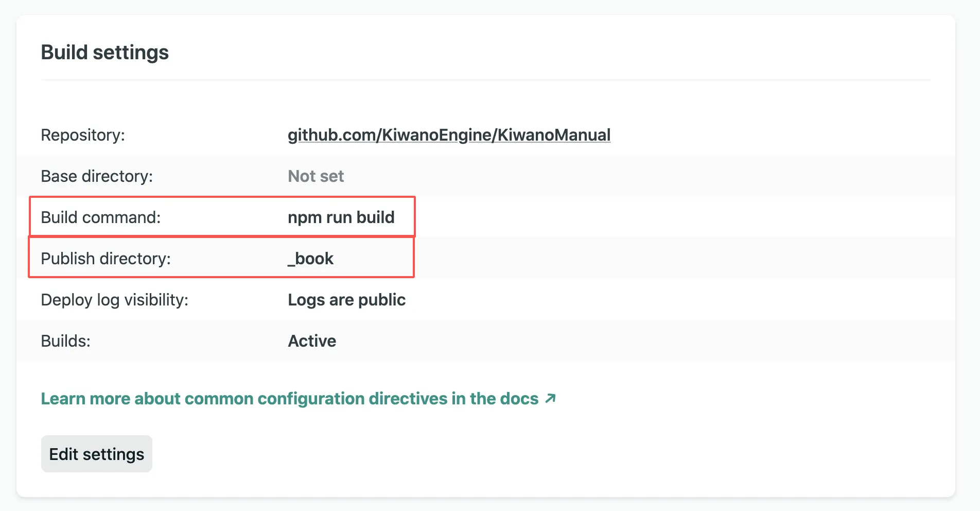
Task: Click the red border around Publish directory row
Action: 221,277
